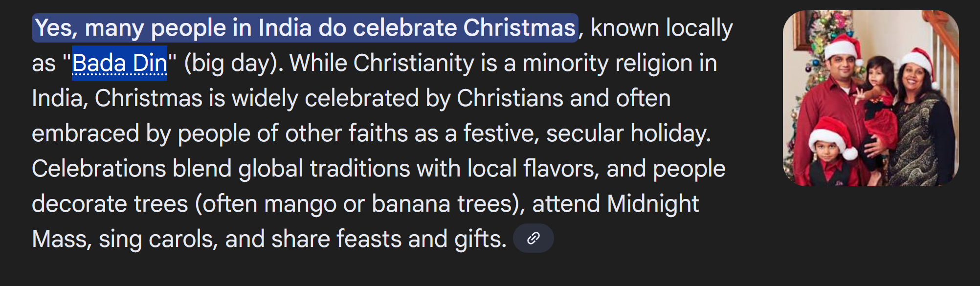Open the "Bada Din" hyperlink
This screenshot has width=980, height=286.
tap(119, 63)
